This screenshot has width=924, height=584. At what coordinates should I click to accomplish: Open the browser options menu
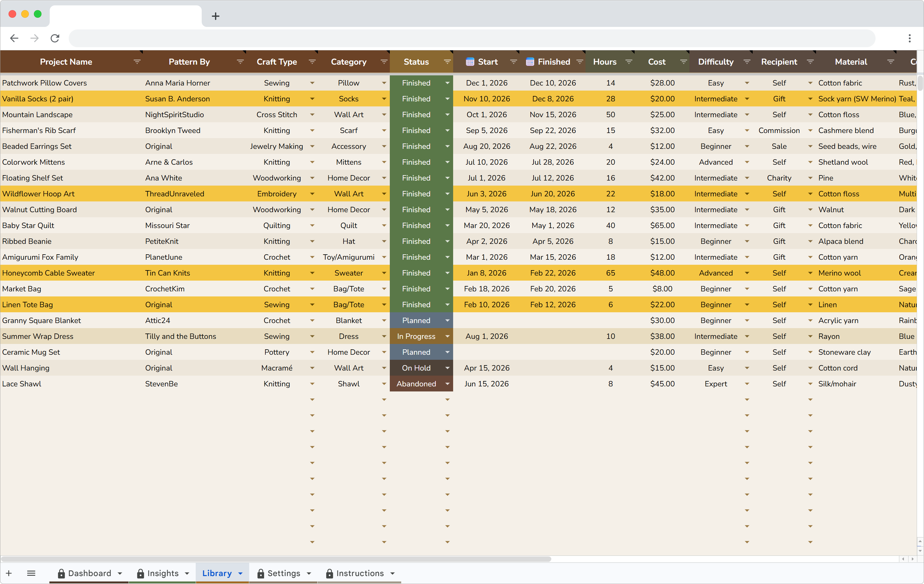pyautogui.click(x=910, y=38)
